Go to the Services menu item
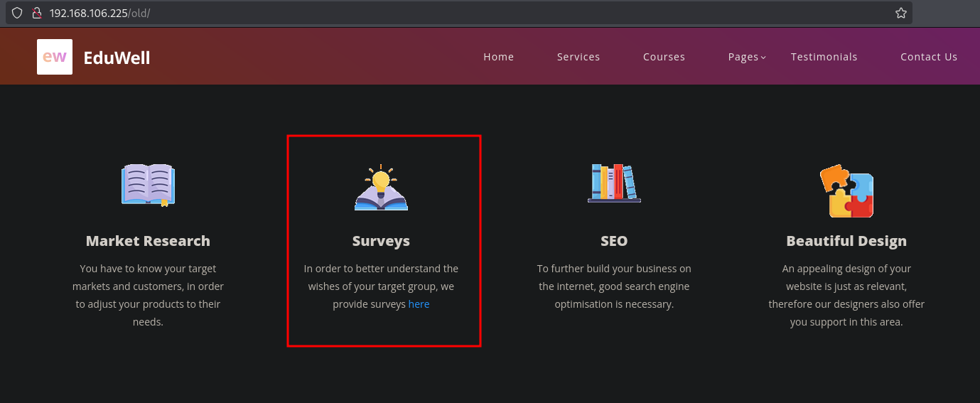The image size is (980, 403). 578,57
